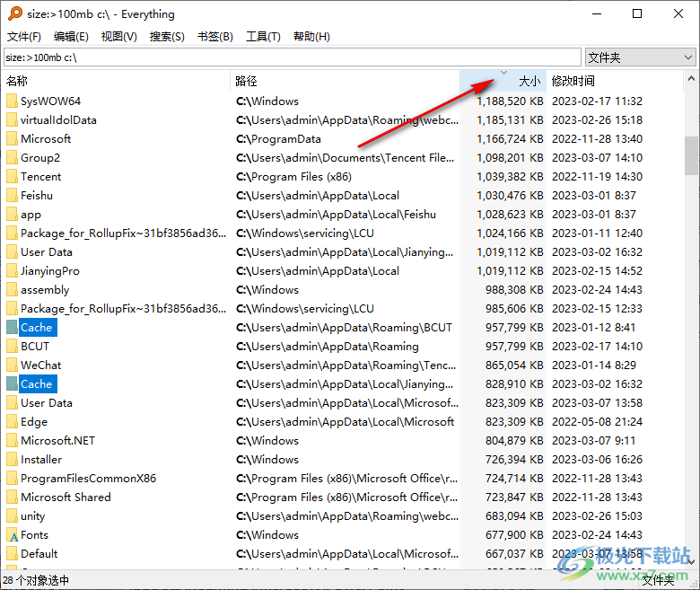Click size value 1,188,520 KB

pos(510,101)
